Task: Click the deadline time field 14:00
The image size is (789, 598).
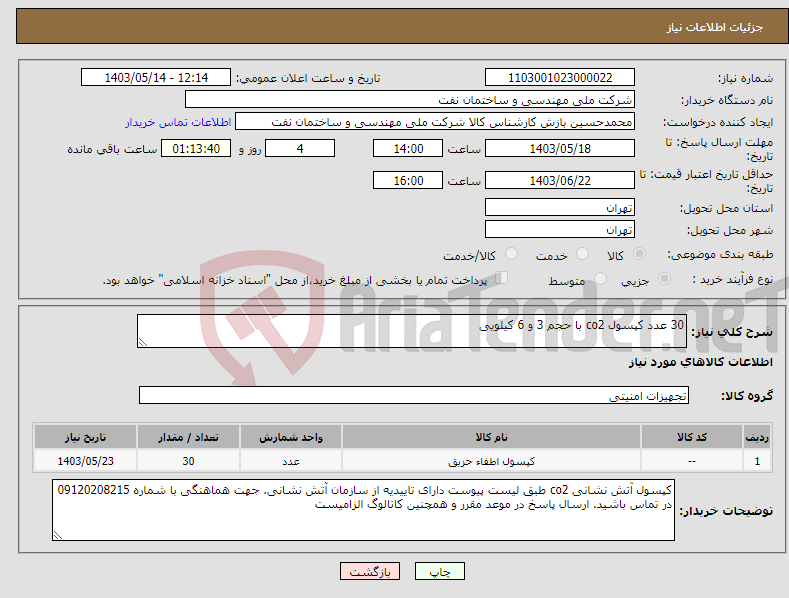Action: click(x=408, y=148)
